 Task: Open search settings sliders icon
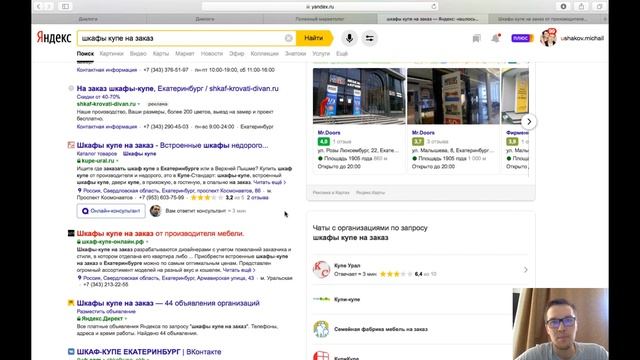pyautogui.click(x=369, y=38)
